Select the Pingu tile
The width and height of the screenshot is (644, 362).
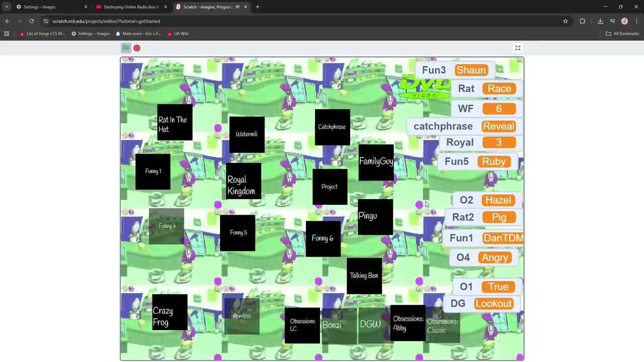375,217
